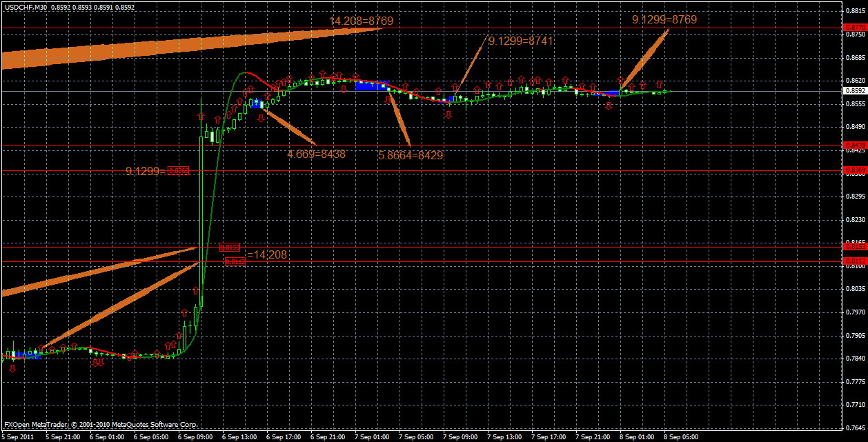
Task: Click the blue rectangle marker near 6 Sep 13:00
Action: 255,103
